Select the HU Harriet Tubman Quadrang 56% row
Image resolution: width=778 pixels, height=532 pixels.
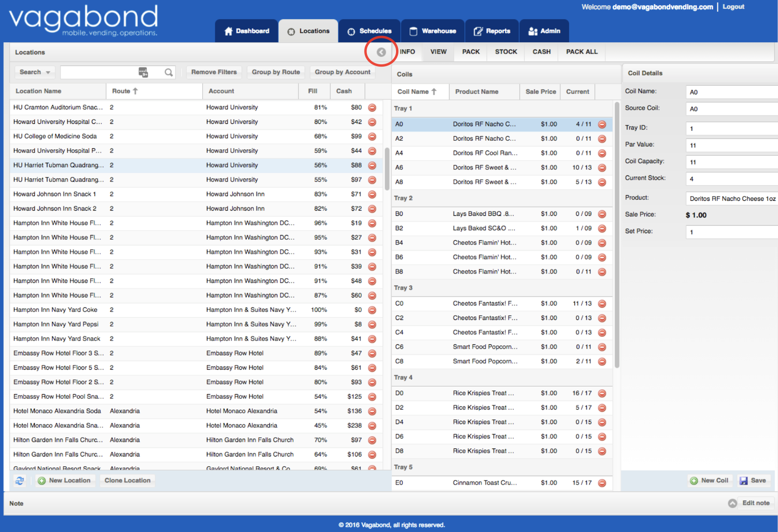(x=196, y=165)
